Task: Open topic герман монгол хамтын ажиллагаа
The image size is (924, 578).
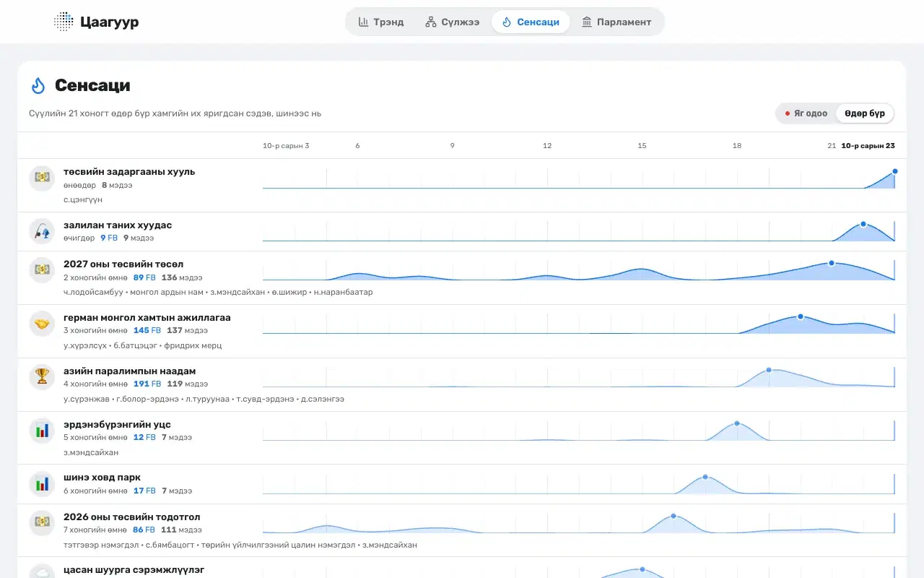Action: (147, 318)
